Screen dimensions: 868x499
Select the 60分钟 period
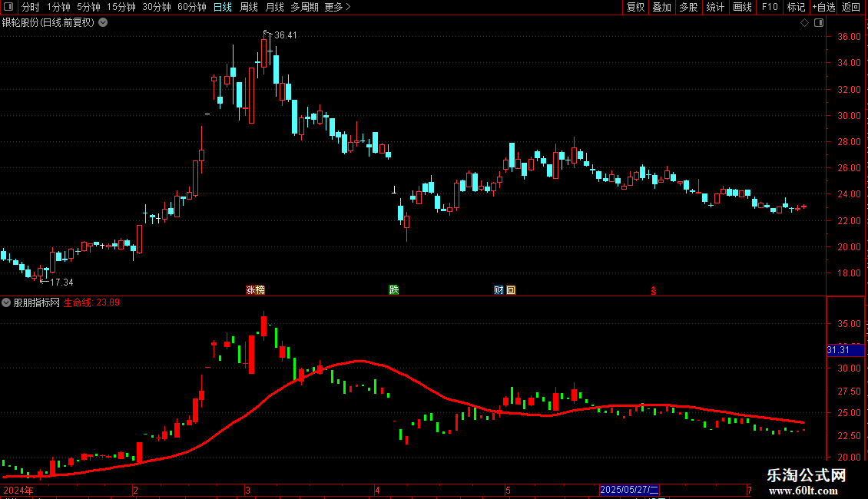[192, 7]
